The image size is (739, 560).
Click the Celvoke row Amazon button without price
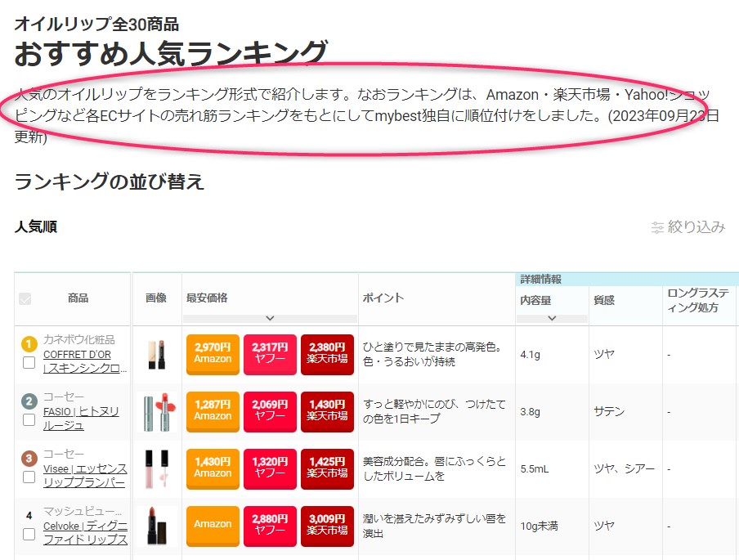click(x=213, y=526)
